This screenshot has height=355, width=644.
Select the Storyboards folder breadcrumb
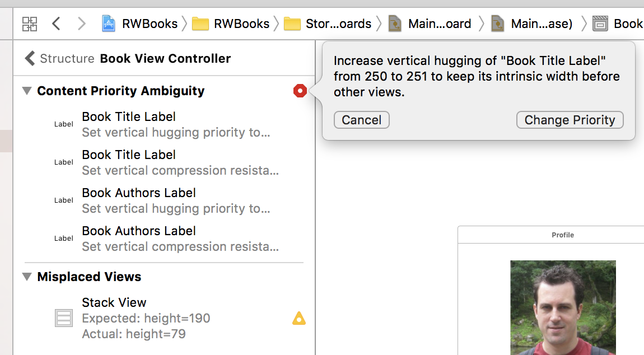[328, 24]
